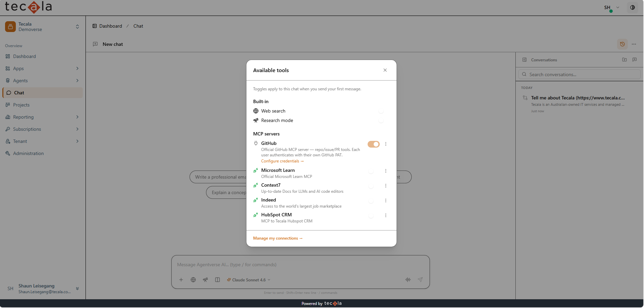Image resolution: width=644 pixels, height=308 pixels.
Task: Expand the Tenant chevron
Action: 77,141
